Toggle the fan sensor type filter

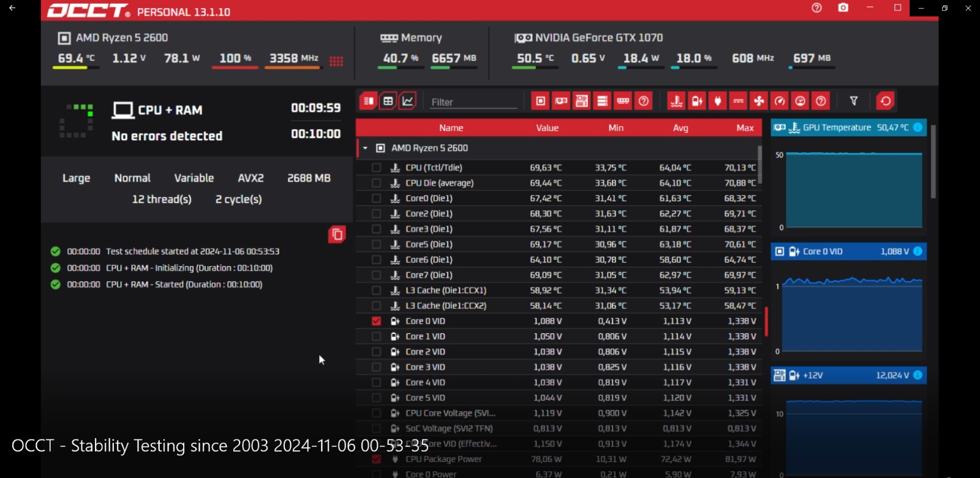[759, 101]
